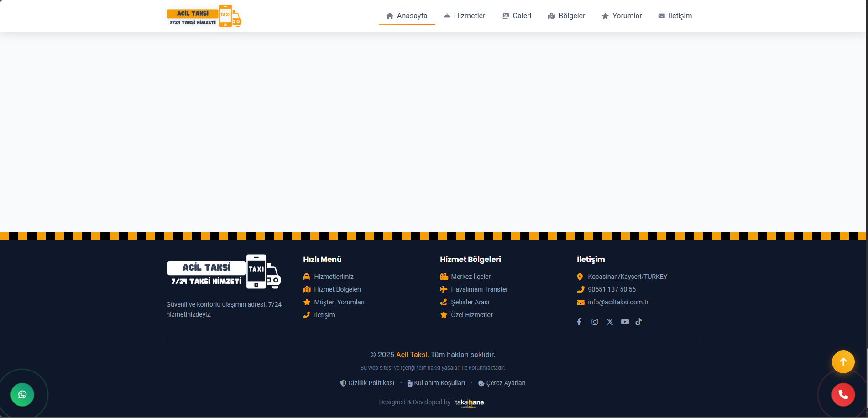Open Gizlilik Politikası link
This screenshot has width=868, height=418.
pyautogui.click(x=371, y=383)
